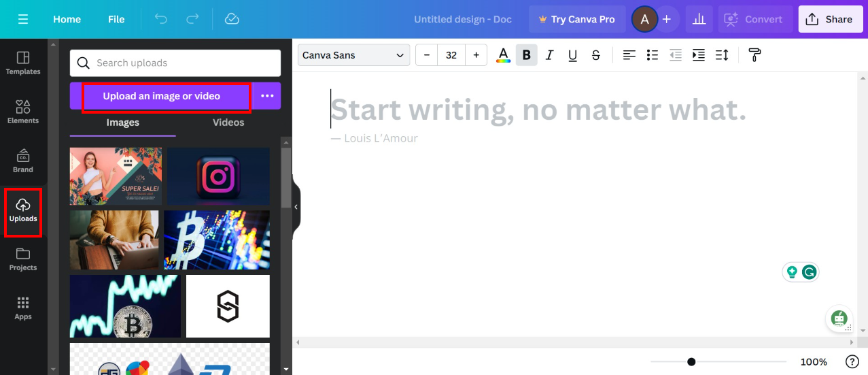868x375 pixels.
Task: Undo the last action
Action: 161,19
